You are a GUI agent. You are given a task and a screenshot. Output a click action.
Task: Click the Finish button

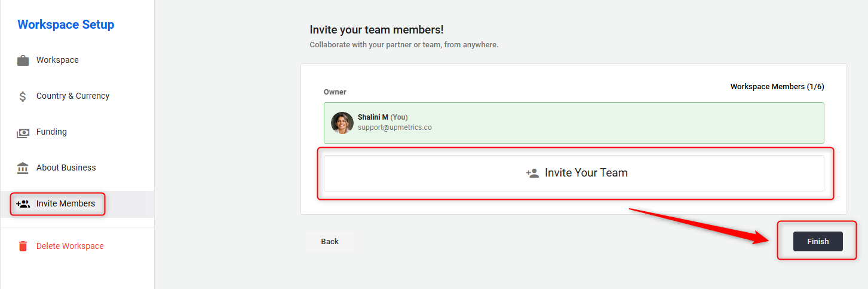[817, 242]
